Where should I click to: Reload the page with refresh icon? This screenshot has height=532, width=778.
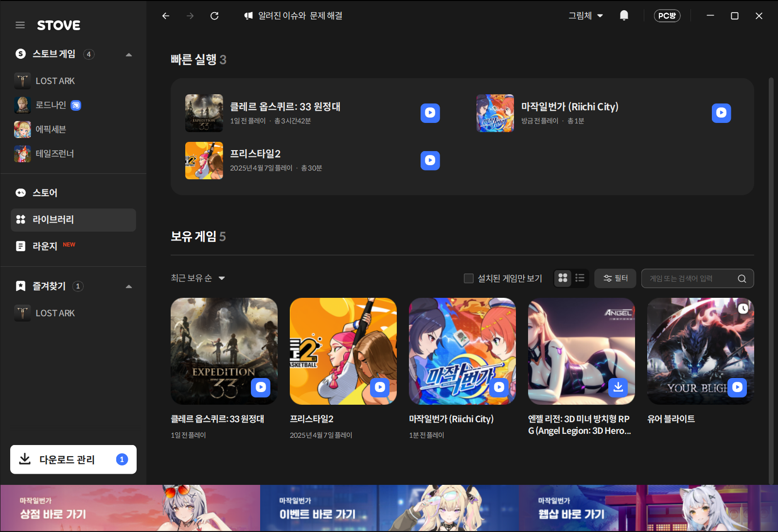(x=214, y=16)
